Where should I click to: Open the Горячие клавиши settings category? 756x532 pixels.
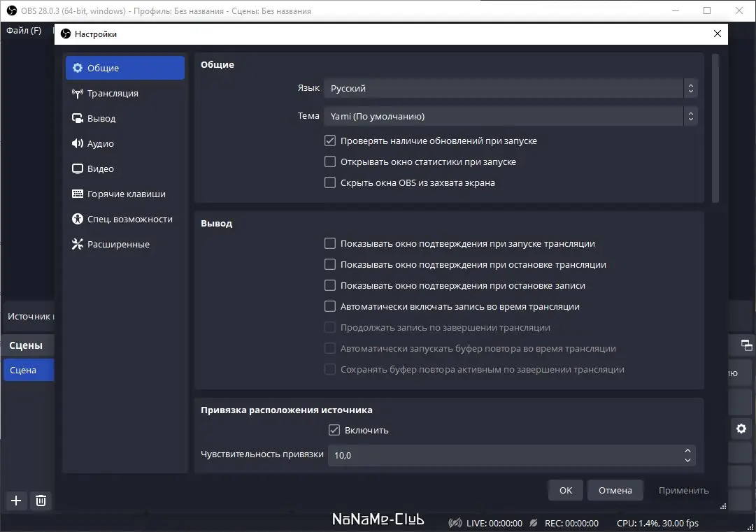(125, 194)
